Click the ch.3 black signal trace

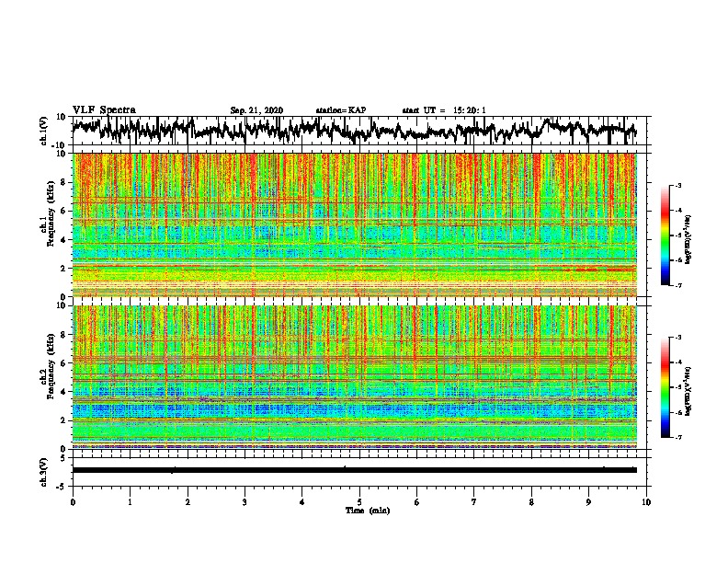click(354, 470)
